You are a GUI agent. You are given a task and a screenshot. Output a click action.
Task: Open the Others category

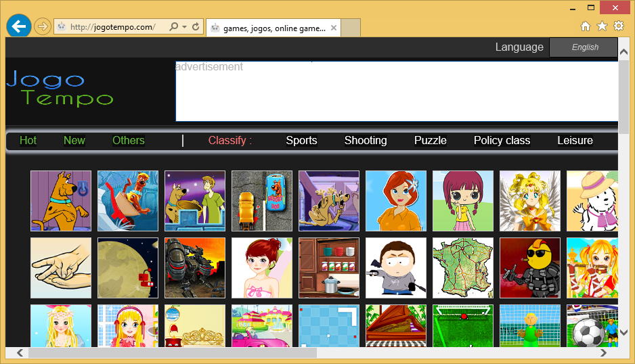tap(129, 141)
